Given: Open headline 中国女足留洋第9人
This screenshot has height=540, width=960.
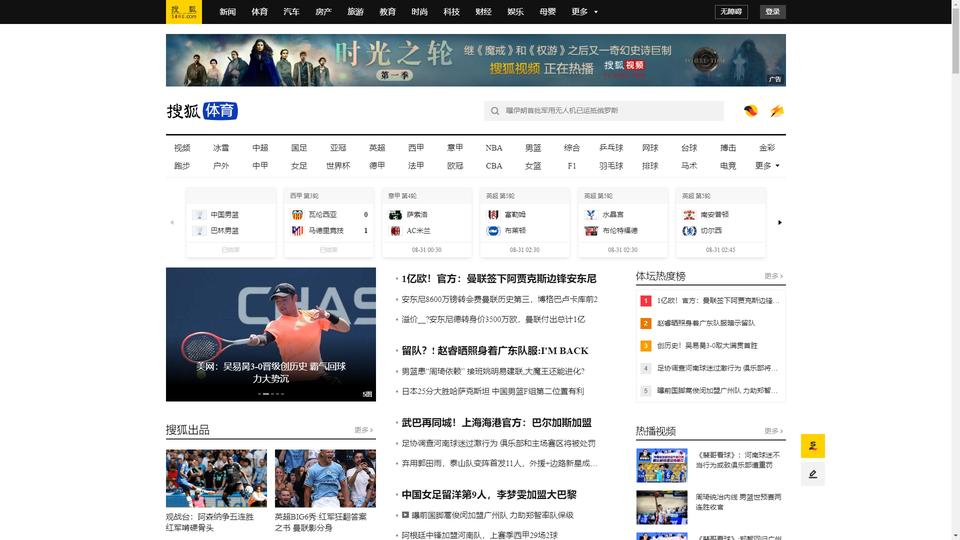Looking at the screenshot, I should coord(489,495).
